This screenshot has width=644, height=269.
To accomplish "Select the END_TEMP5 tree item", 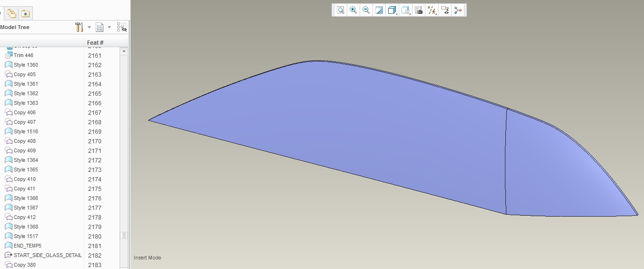I will point(28,246).
